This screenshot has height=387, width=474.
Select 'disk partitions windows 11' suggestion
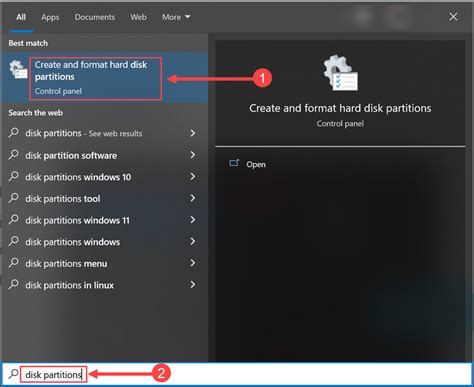click(105, 220)
